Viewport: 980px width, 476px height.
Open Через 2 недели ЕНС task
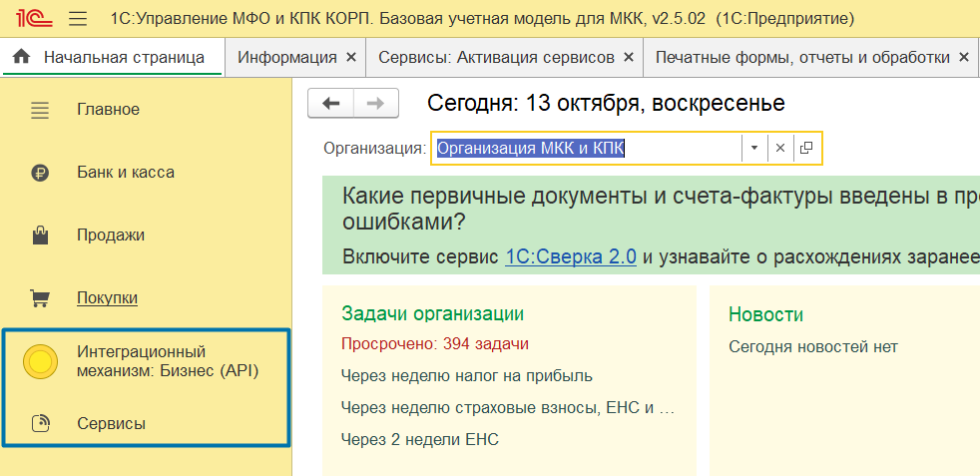(x=420, y=439)
